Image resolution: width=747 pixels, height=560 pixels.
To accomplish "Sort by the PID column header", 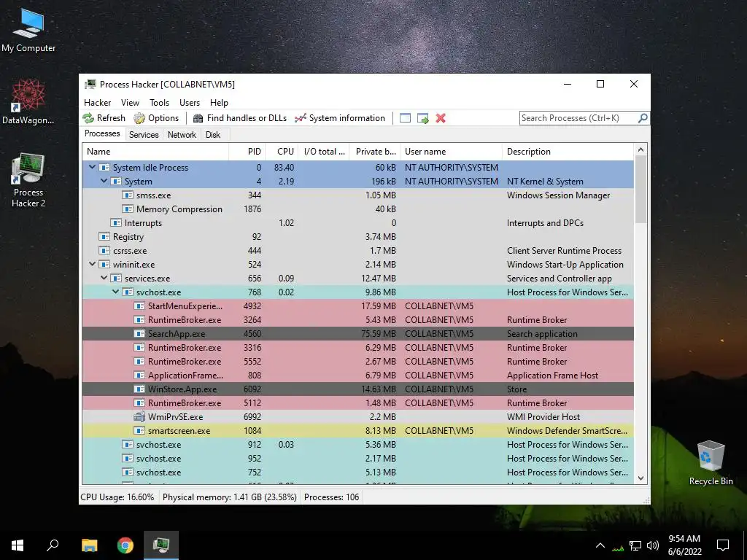I will (247, 152).
